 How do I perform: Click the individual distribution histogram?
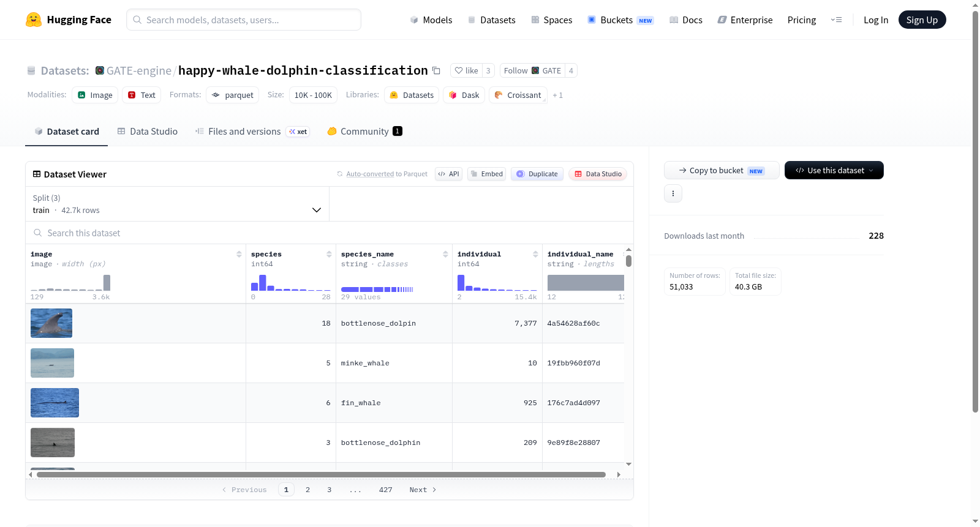tap(497, 282)
